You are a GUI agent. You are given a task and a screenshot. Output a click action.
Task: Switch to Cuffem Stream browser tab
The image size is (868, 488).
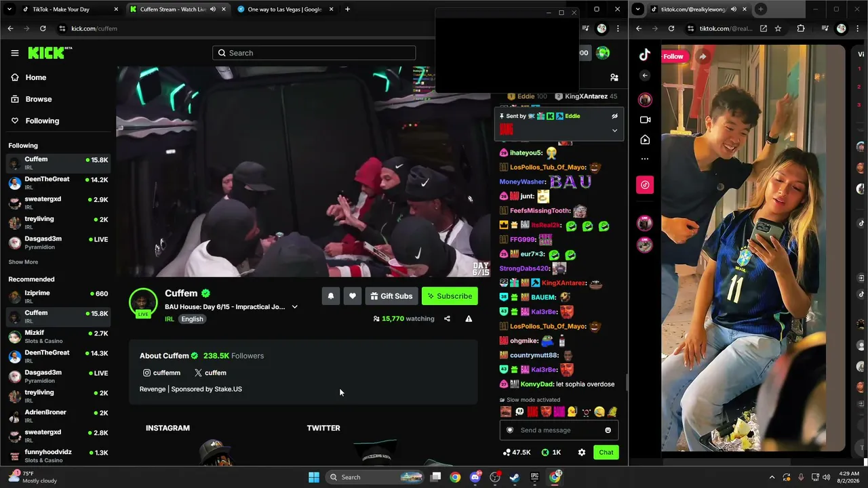point(178,9)
